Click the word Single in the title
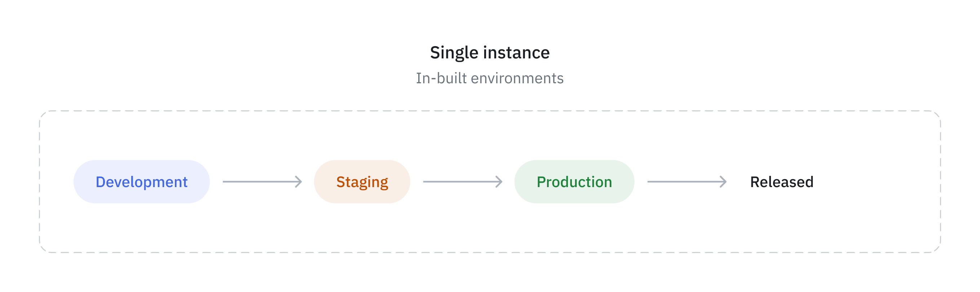Viewport: 980px width, 292px height. point(454,53)
